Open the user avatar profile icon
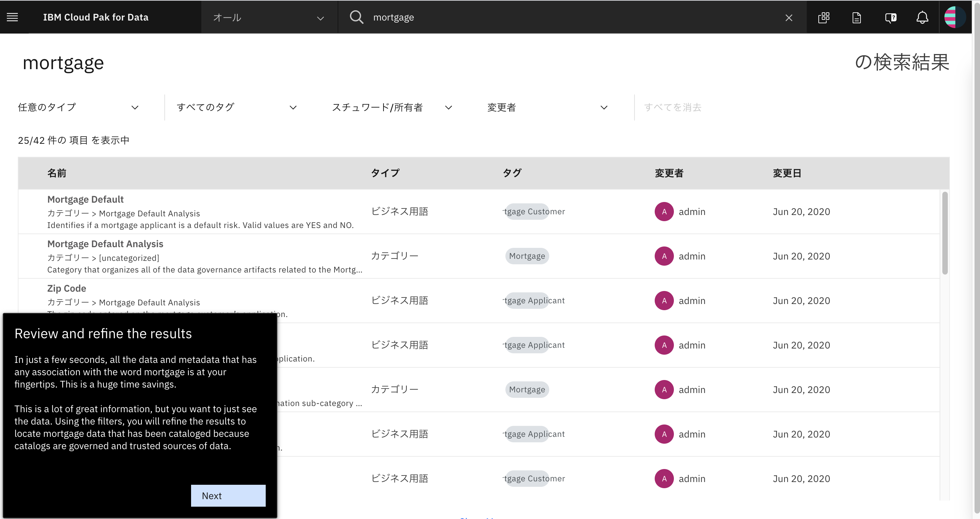Viewport: 980px width, 519px height. coord(955,17)
